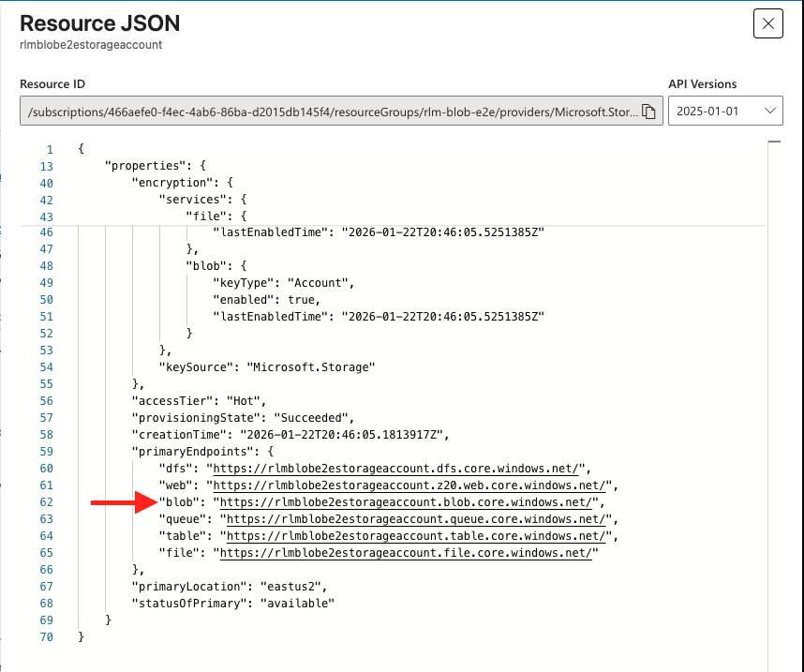The image size is (804, 672).
Task: Click the scrollbar on the right edge
Action: [776, 143]
